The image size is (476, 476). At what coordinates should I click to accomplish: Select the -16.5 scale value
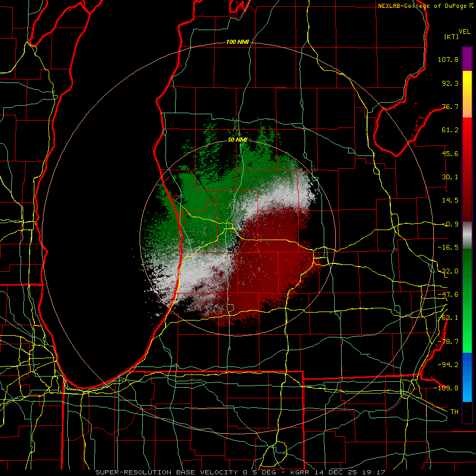[x=448, y=248]
